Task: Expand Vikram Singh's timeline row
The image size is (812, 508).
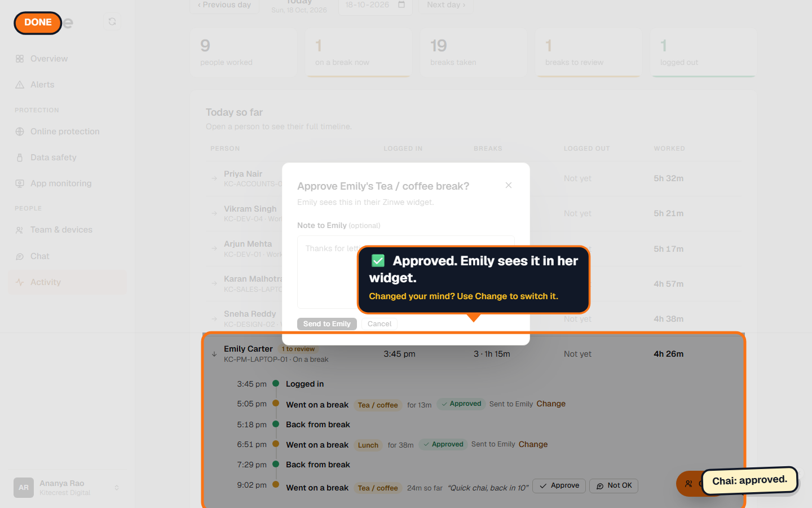Action: tap(214, 213)
